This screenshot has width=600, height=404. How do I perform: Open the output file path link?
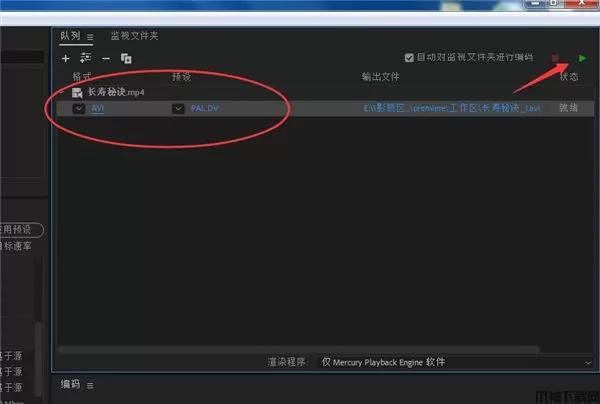452,108
